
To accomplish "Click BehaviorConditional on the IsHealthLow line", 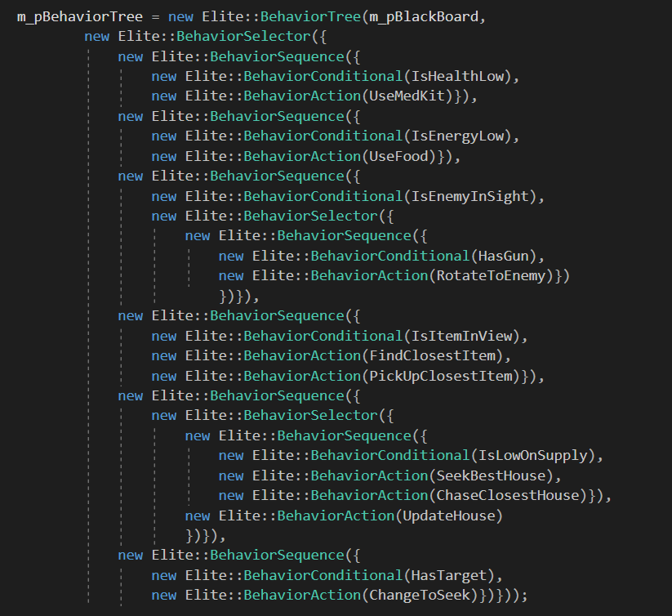I will [x=323, y=76].
